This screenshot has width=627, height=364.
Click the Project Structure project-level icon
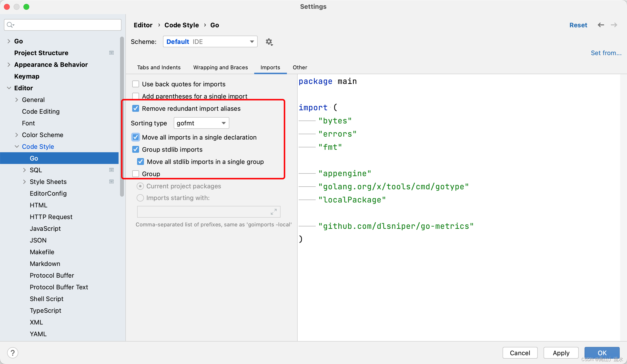[x=111, y=53]
